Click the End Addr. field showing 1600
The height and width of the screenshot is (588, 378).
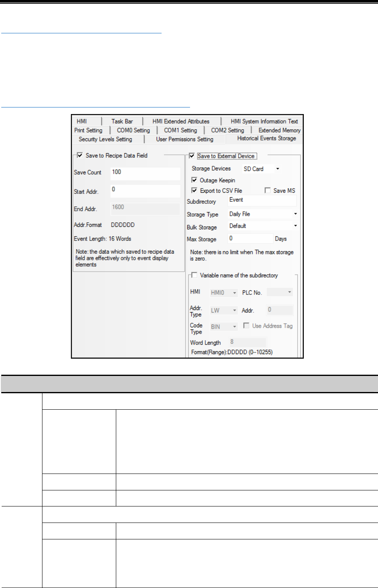[x=145, y=208]
